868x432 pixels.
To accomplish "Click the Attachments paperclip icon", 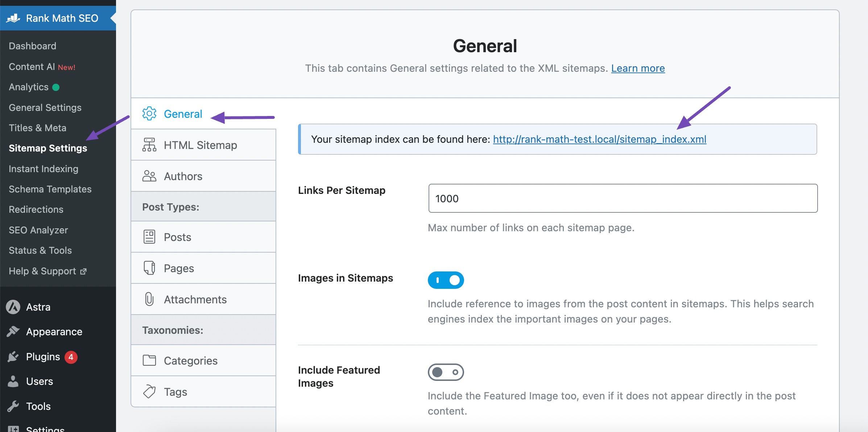I will (x=149, y=299).
